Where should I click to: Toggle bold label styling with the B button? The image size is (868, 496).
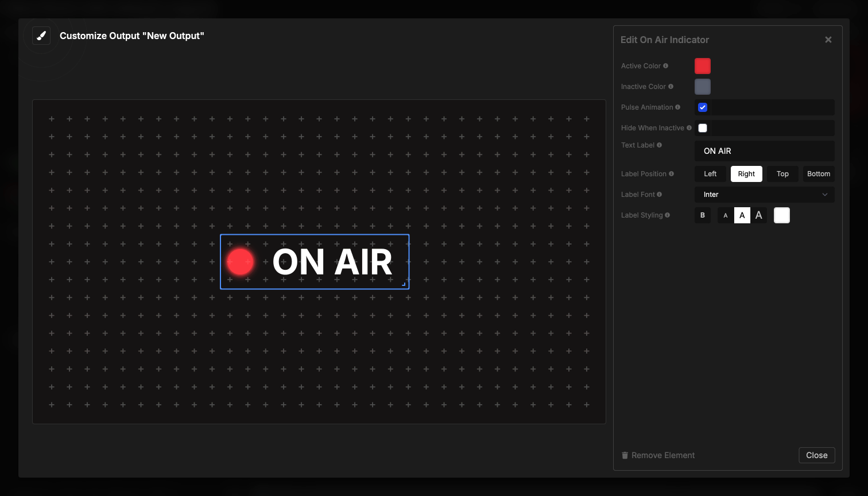tap(702, 215)
